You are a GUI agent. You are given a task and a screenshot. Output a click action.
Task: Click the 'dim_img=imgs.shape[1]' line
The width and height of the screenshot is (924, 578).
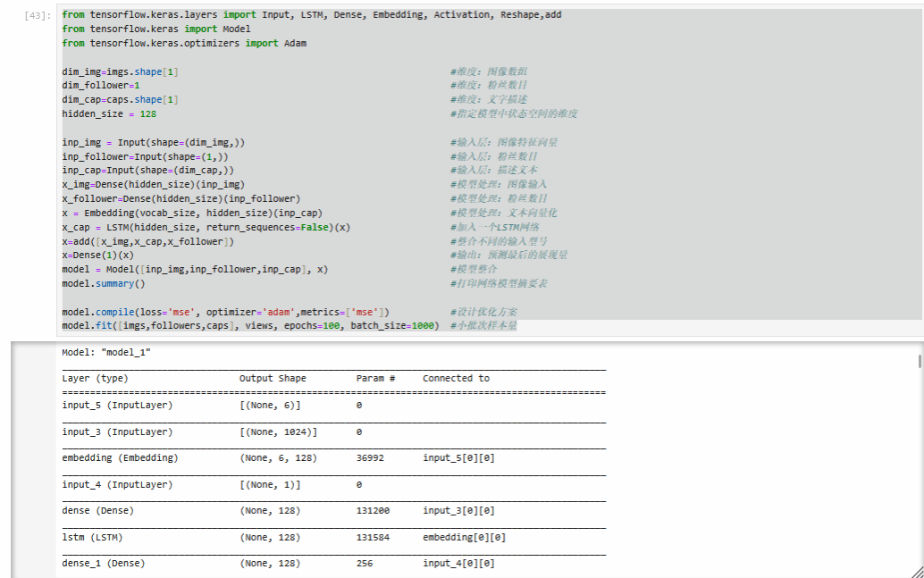[x=121, y=71]
